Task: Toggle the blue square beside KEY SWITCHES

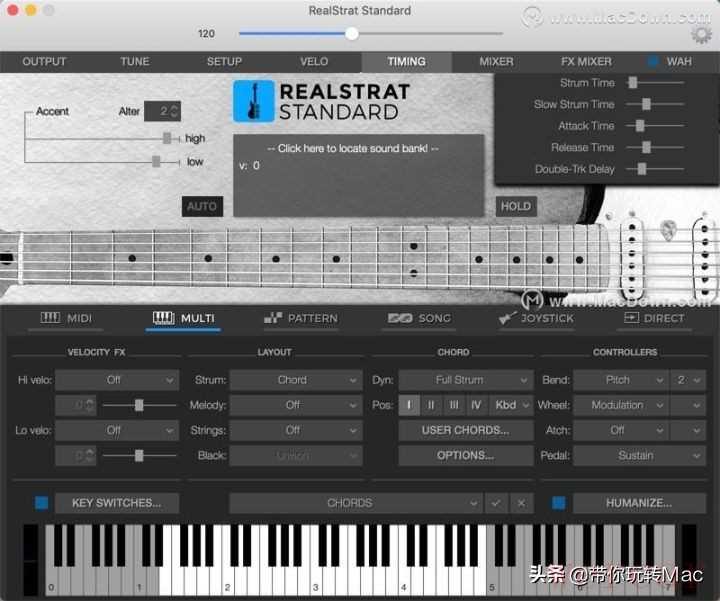Action: (x=41, y=503)
